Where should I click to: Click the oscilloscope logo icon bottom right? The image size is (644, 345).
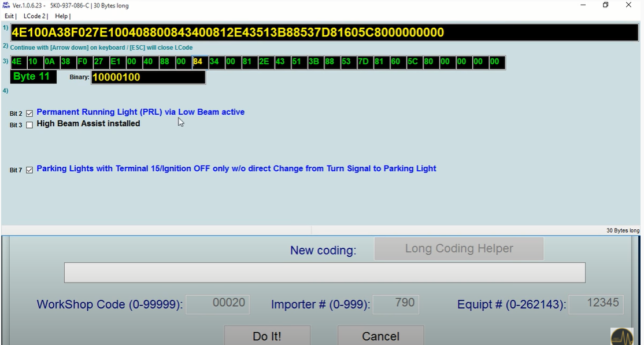point(623,335)
